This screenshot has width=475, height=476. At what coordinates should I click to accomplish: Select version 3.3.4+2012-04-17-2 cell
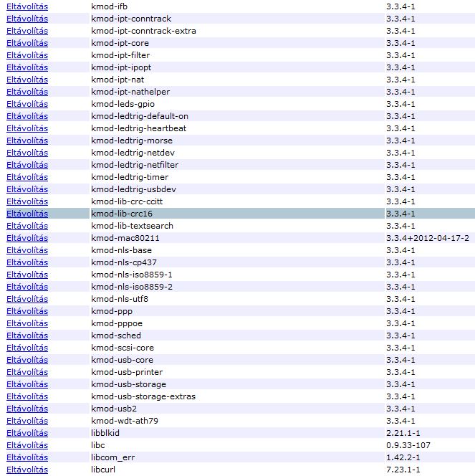(x=428, y=238)
